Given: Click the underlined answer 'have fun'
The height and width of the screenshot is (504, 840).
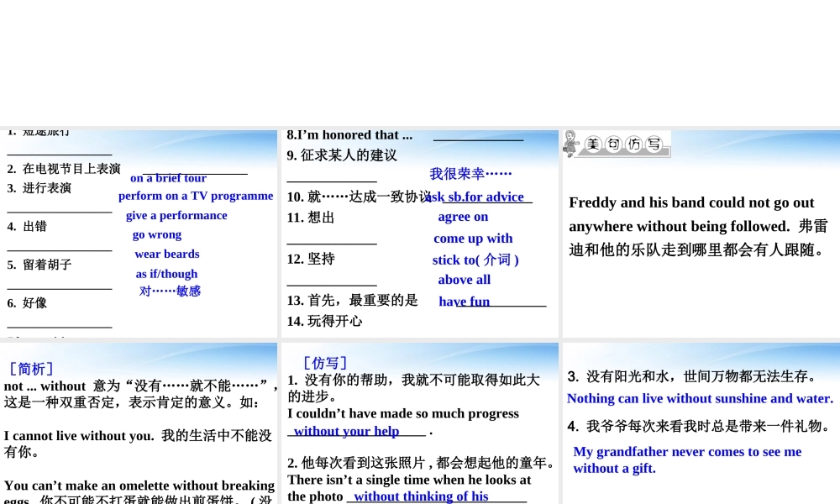Looking at the screenshot, I should 464,302.
